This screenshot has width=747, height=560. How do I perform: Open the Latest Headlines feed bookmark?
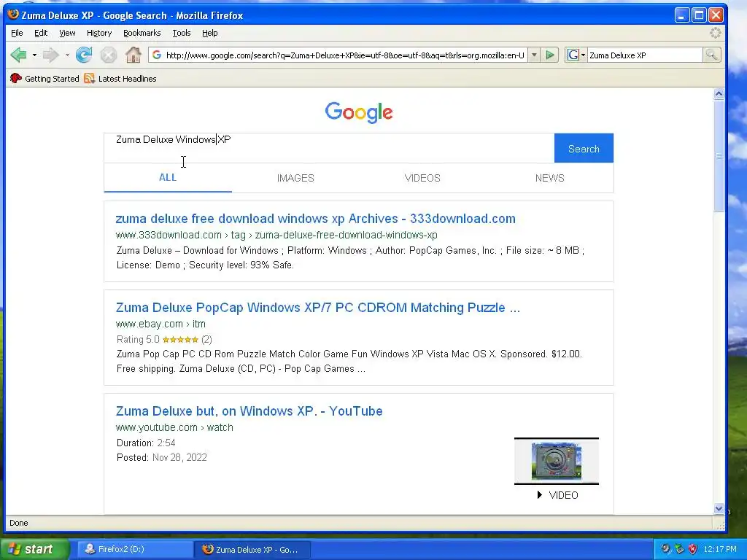point(120,79)
